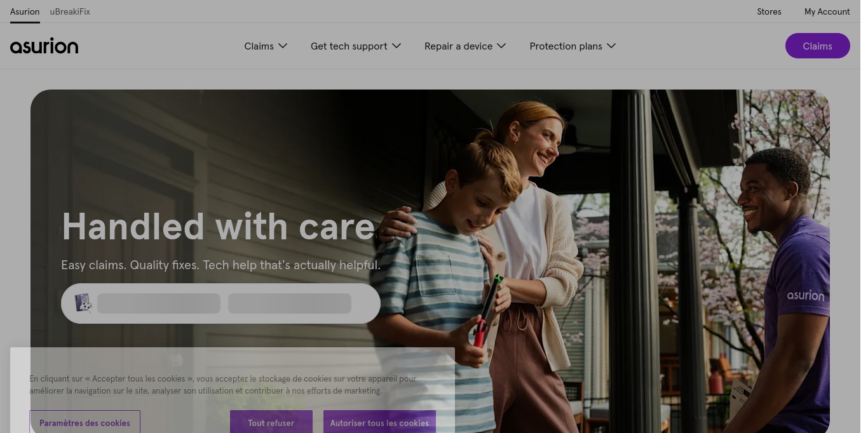Go to My Account
Image resolution: width=868 pixels, height=433 pixels.
click(827, 11)
